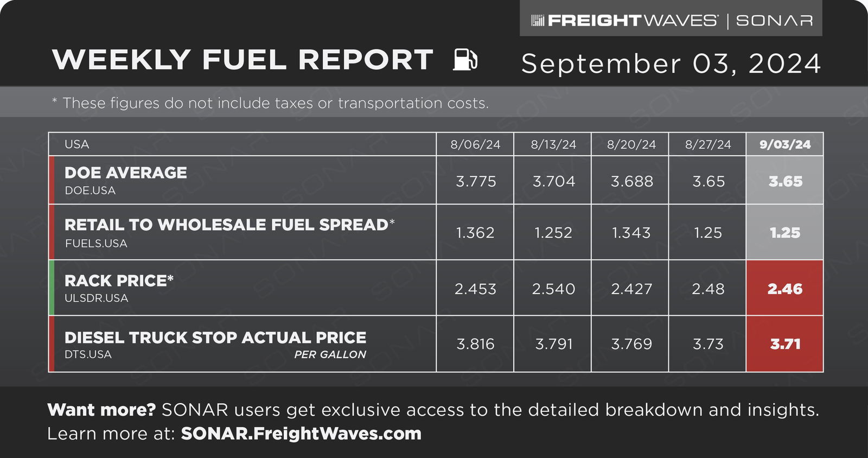Click RETAIL TO WHOLESALE FUEL SPREAD label

tap(229, 225)
